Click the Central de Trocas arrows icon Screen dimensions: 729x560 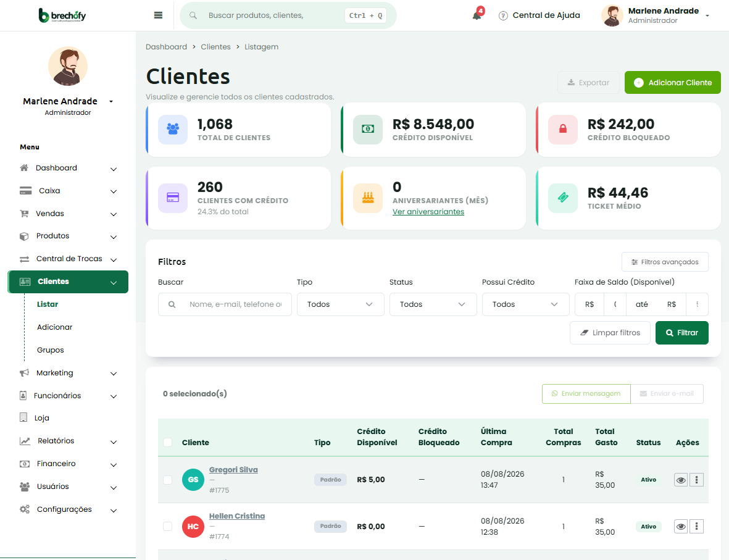click(24, 259)
